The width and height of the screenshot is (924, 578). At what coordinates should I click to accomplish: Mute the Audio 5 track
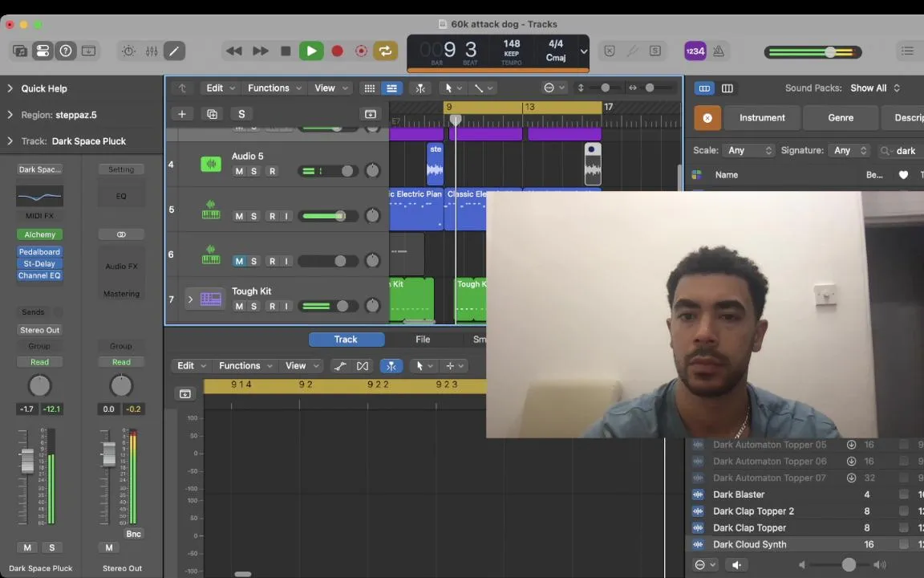point(239,171)
